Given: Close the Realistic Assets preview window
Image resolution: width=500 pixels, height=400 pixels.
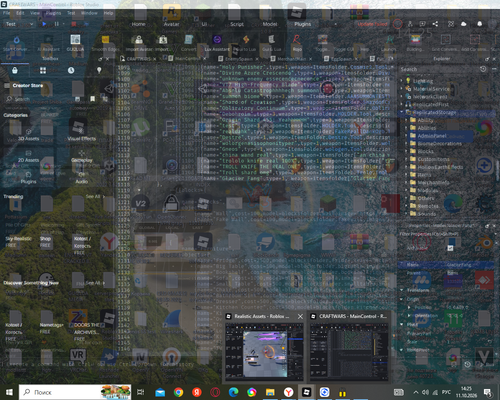Looking at the screenshot, I should pos(300,316).
